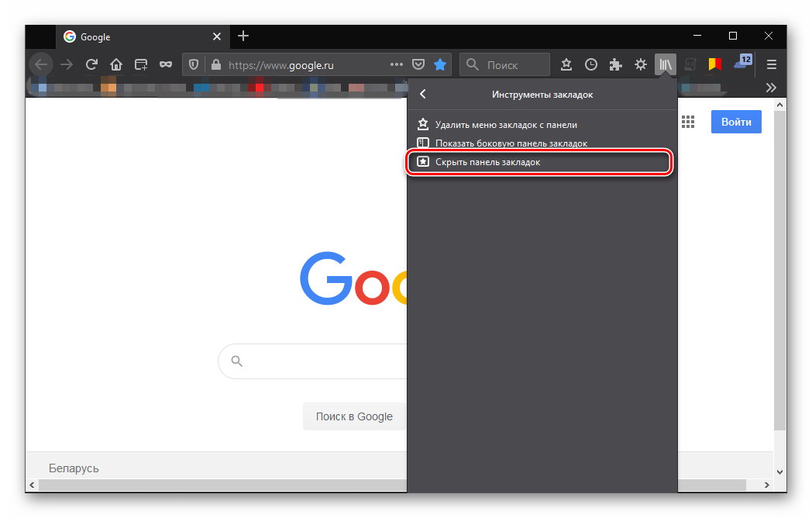
Task: Open page actions three-dot menu
Action: tap(397, 64)
